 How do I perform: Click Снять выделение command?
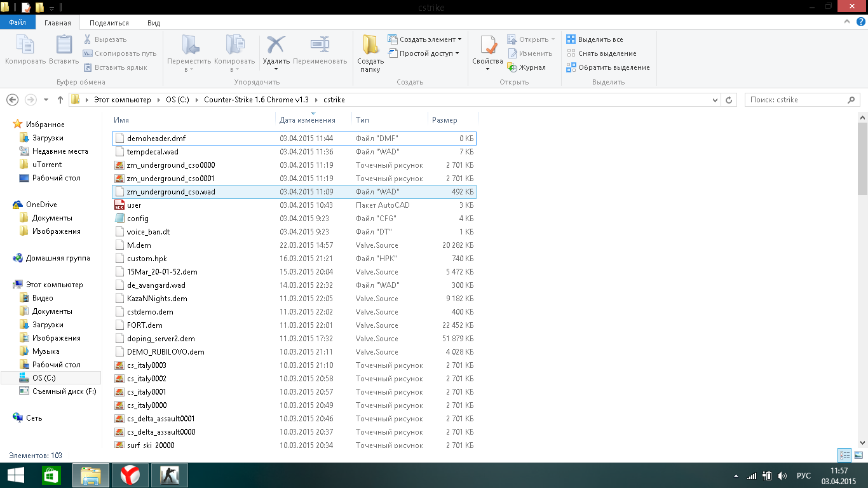[601, 53]
